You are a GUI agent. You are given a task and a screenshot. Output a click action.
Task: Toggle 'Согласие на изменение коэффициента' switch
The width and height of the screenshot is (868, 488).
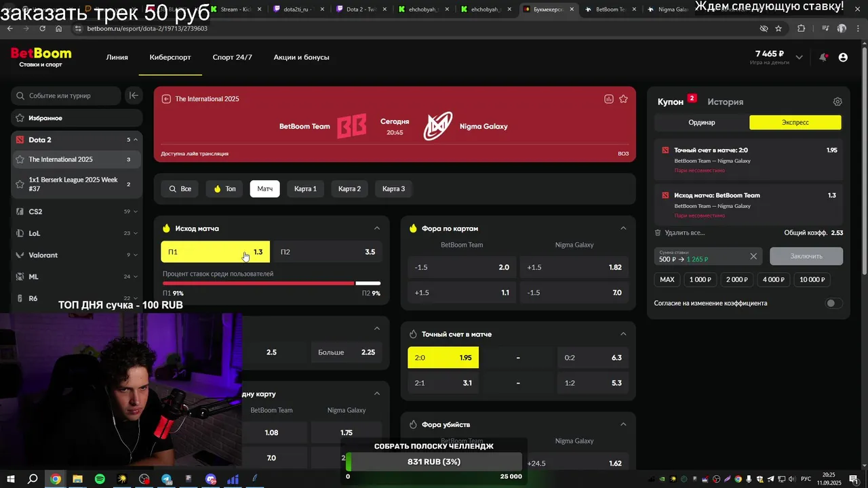833,303
